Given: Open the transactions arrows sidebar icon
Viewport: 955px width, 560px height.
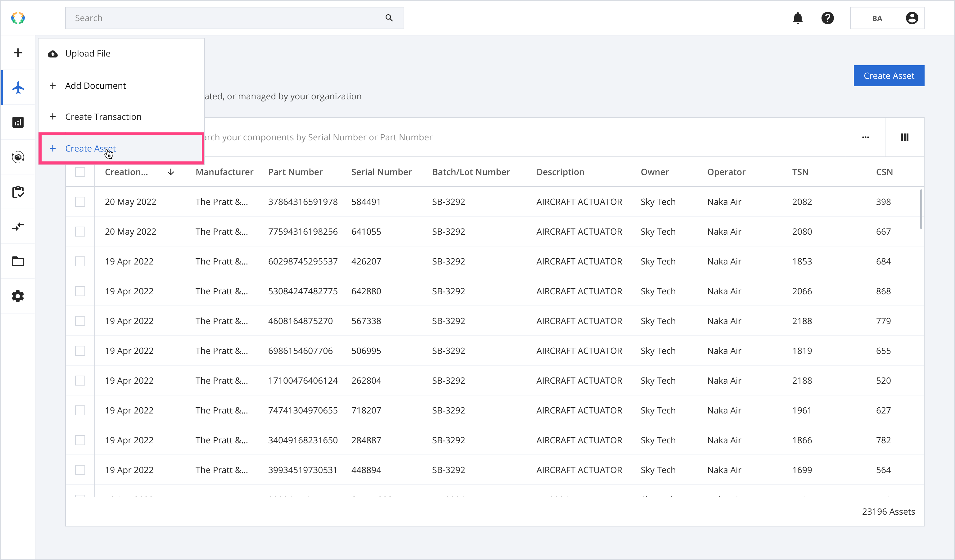Looking at the screenshot, I should pos(18,227).
